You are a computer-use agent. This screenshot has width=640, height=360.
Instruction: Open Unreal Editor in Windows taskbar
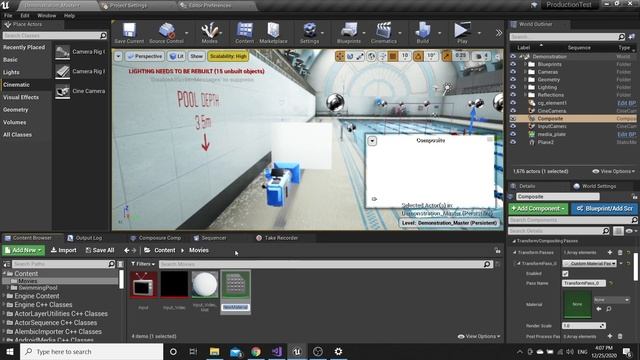(297, 351)
